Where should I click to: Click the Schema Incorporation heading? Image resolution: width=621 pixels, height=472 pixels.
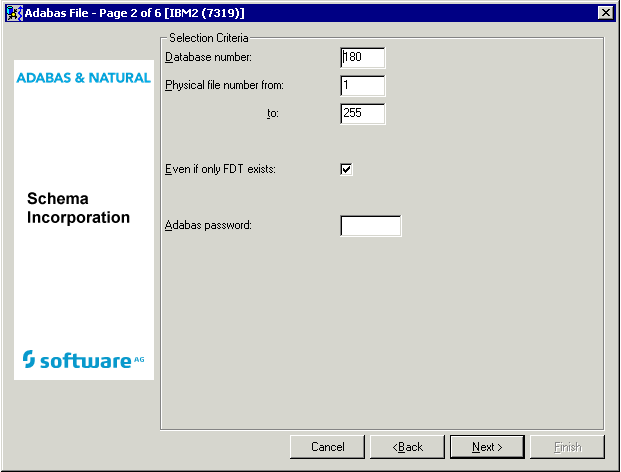pyautogui.click(x=78, y=208)
